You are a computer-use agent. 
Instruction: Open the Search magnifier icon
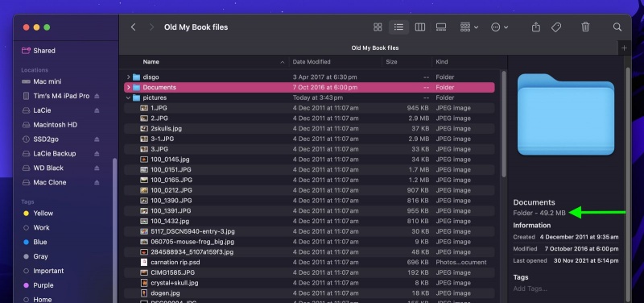[617, 27]
